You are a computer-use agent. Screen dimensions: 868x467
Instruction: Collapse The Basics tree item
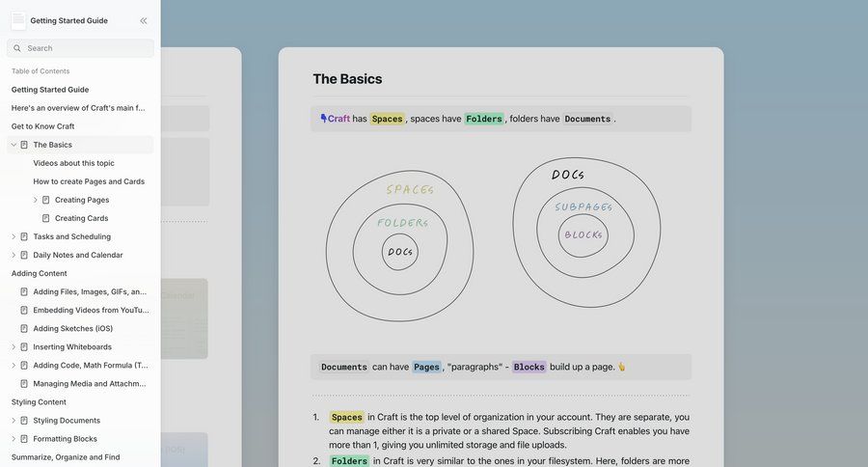[14, 145]
